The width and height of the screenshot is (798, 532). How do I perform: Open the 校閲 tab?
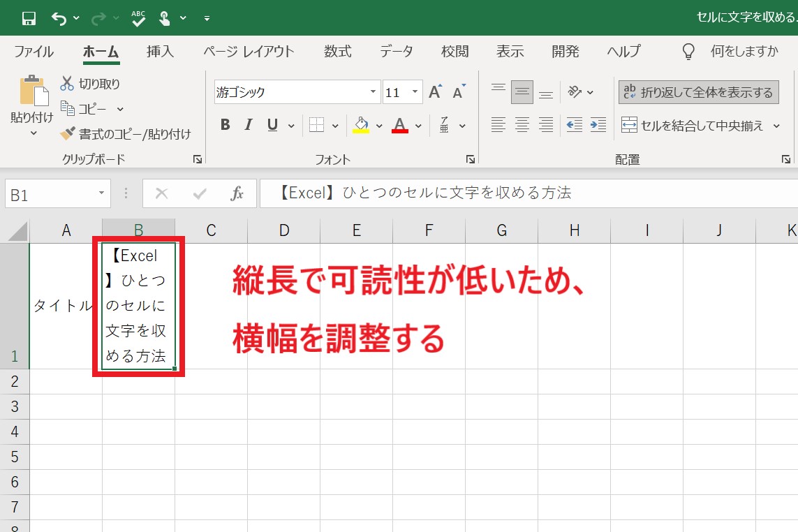coord(455,51)
